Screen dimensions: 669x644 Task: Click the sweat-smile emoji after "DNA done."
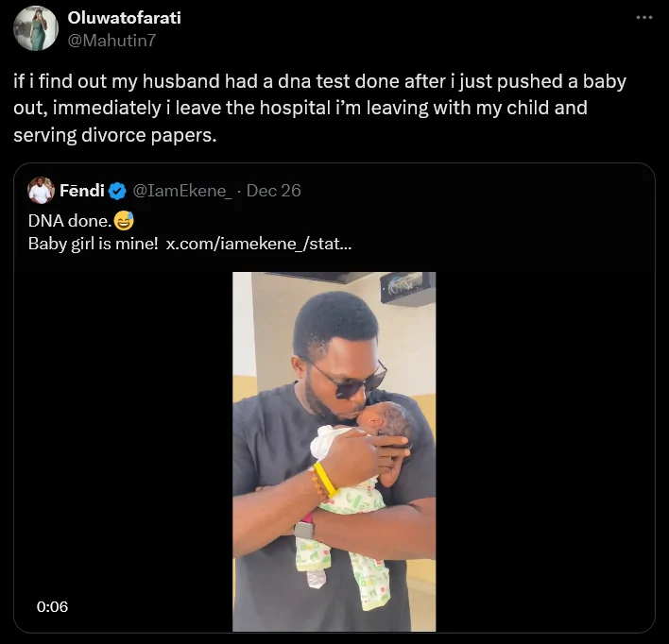(123, 221)
